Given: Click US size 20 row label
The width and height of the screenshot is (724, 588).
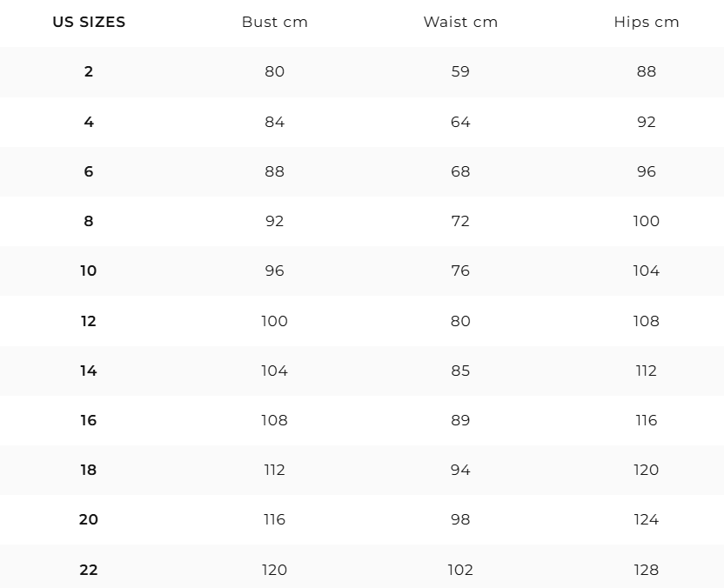Looking at the screenshot, I should (x=89, y=519).
